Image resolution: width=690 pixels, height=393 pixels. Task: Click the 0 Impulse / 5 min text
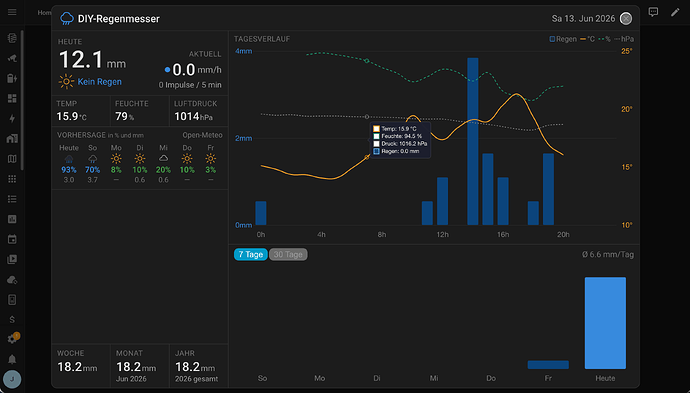coord(190,85)
